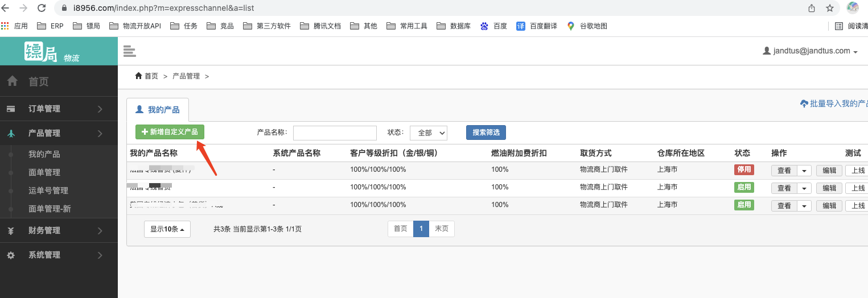Reload the page with refresh icon
Viewport: 868px width, 298px height.
pos(42,8)
